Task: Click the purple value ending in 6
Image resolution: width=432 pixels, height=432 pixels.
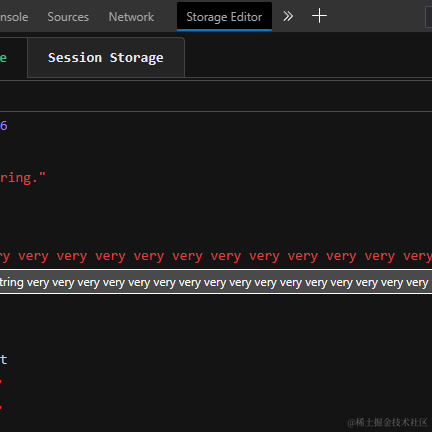Action: [x=4, y=126]
